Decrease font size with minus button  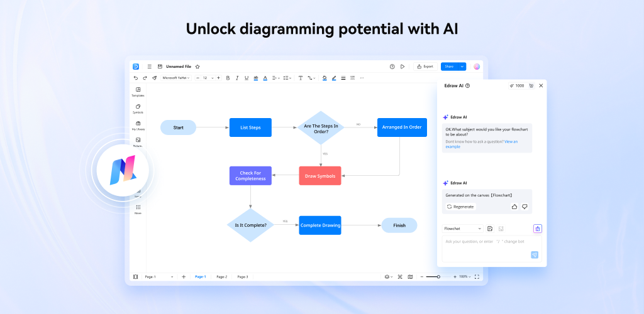(197, 78)
